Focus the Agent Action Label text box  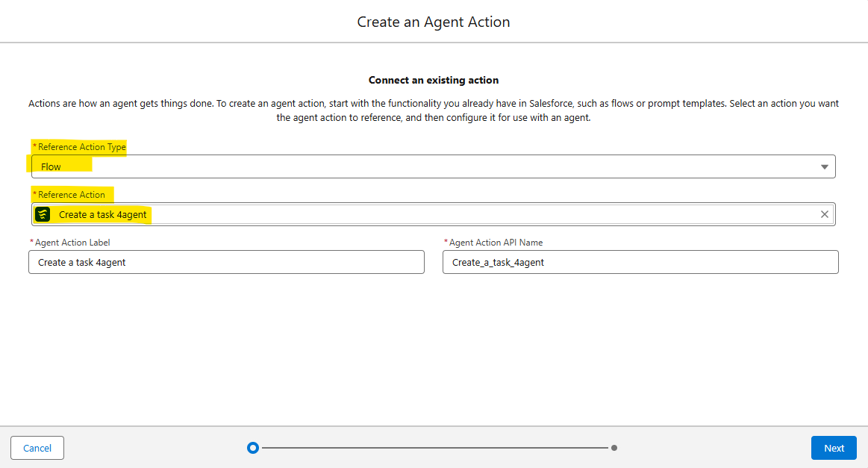[226, 262]
